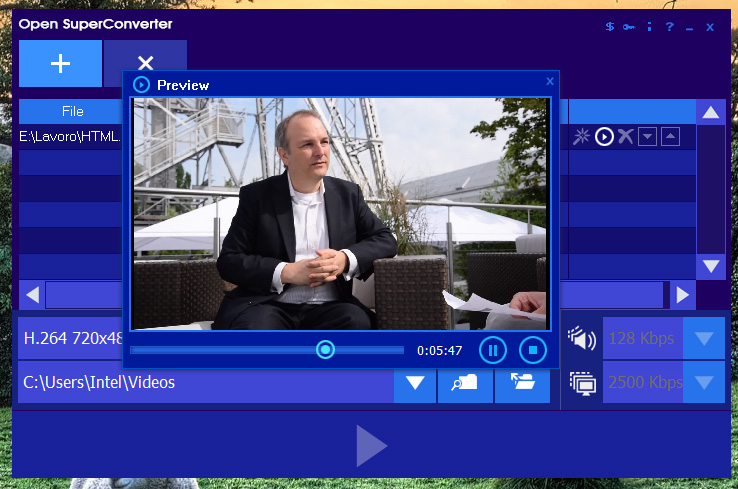Click the star settings icon in file row

point(581,136)
